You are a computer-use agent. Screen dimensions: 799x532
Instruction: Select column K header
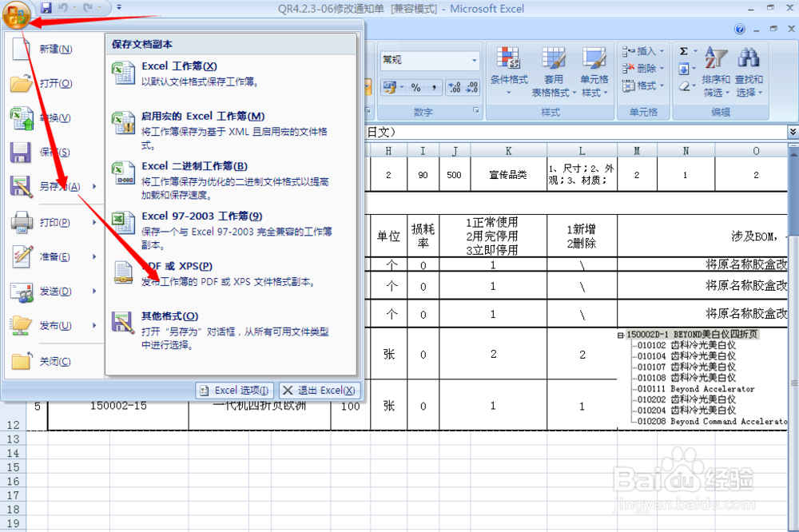pos(508,151)
